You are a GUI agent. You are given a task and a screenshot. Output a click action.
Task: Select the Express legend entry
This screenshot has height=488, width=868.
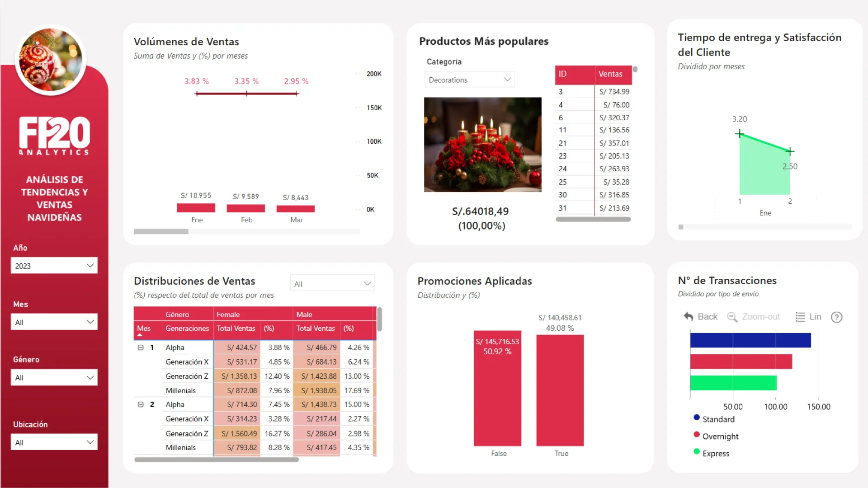coord(712,453)
